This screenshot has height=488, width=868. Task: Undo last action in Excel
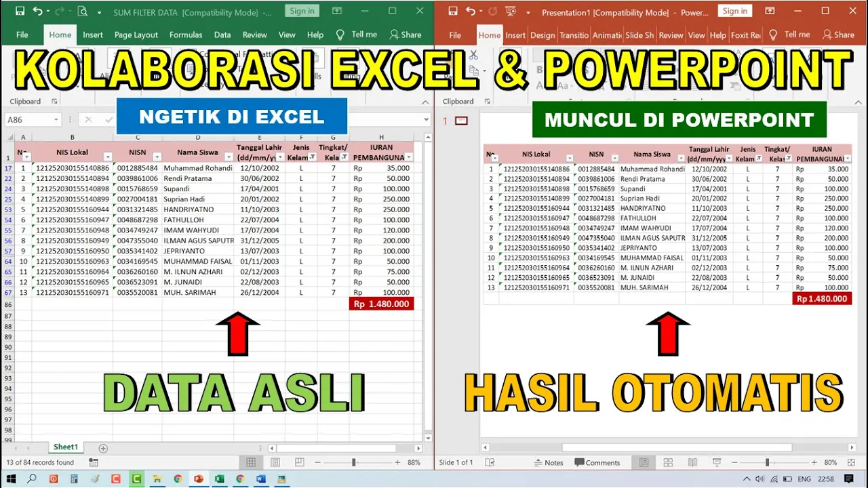pos(38,12)
